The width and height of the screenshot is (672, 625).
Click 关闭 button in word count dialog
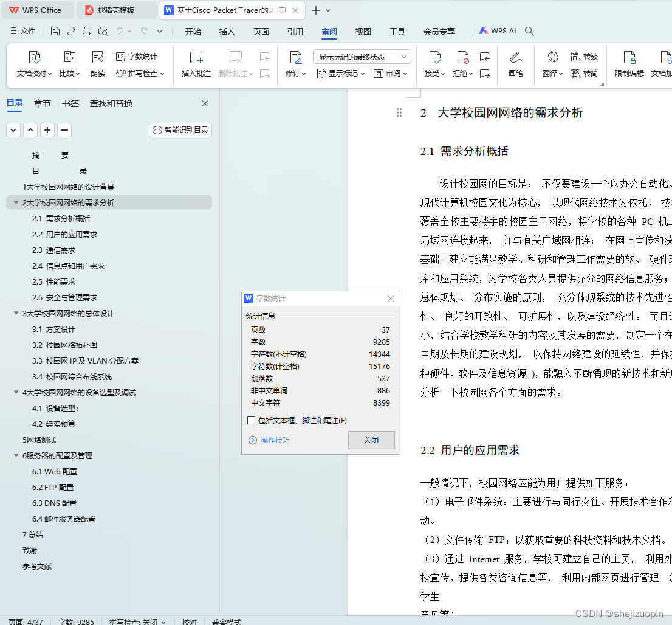click(371, 440)
